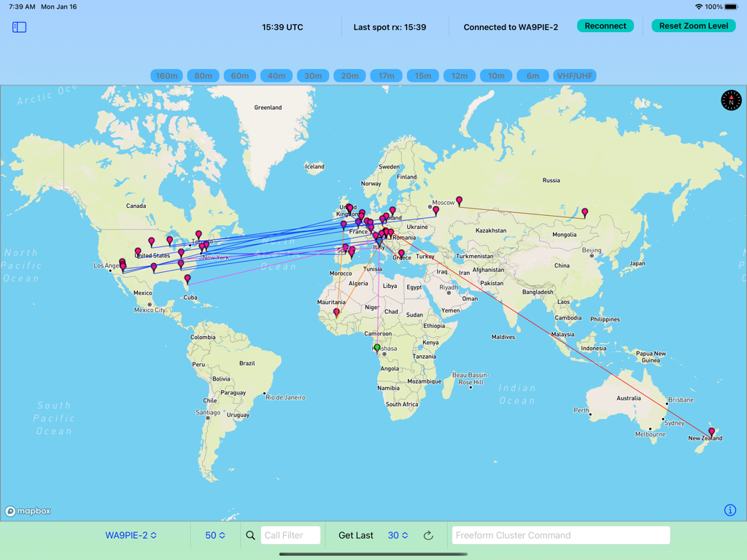Tap the blue info button on the map
Screen dimensions: 747x560
pyautogui.click(x=732, y=510)
